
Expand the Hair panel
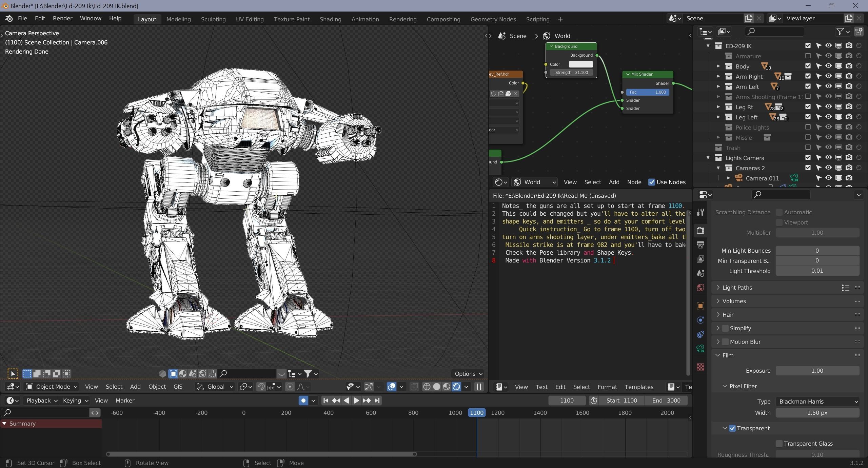coord(718,314)
